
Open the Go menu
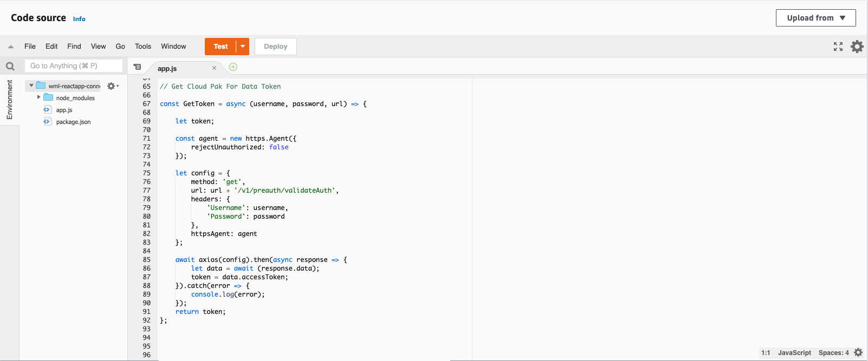(x=120, y=47)
